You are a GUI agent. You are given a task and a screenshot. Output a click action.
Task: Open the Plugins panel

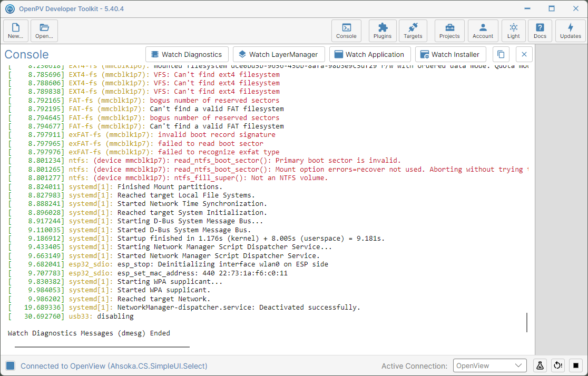tap(382, 31)
